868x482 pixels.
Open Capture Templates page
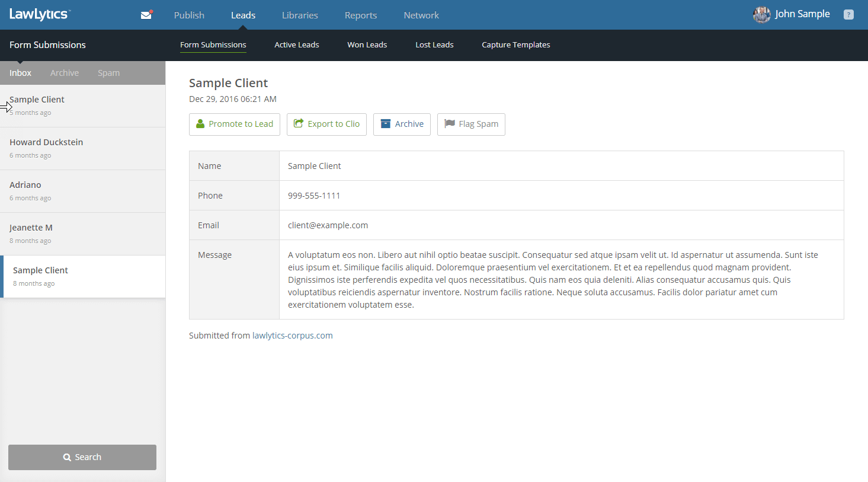(515, 45)
